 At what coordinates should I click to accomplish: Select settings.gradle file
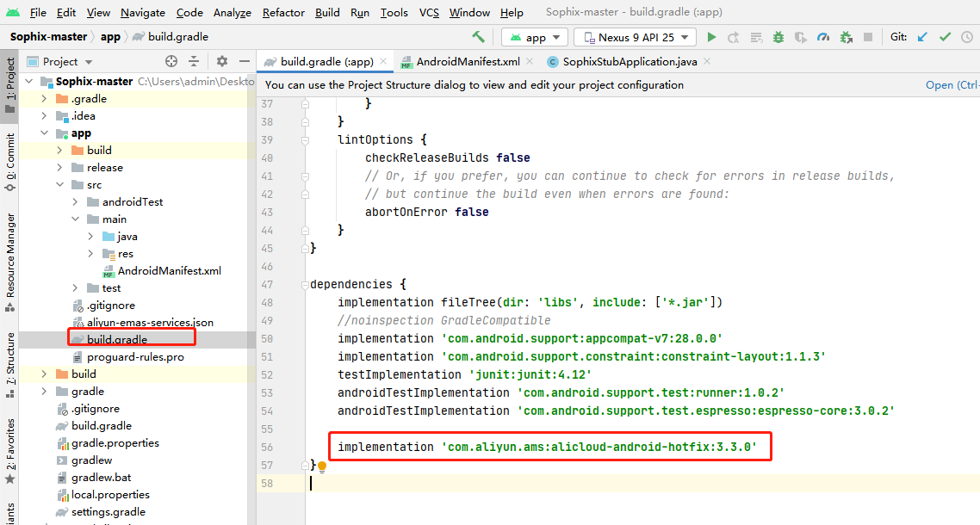pos(109,512)
